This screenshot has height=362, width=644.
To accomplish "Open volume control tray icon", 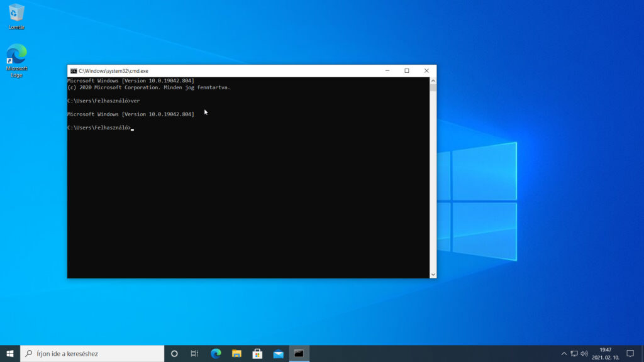I will coord(584,353).
